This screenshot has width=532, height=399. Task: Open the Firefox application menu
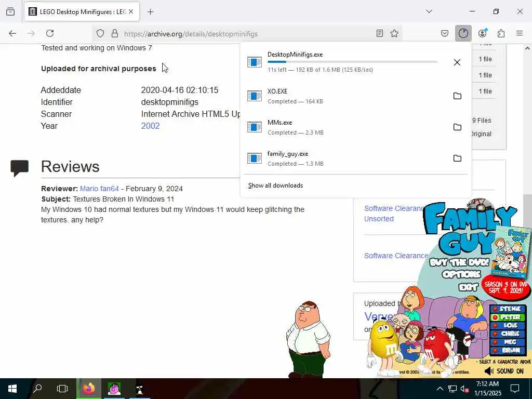(x=520, y=33)
